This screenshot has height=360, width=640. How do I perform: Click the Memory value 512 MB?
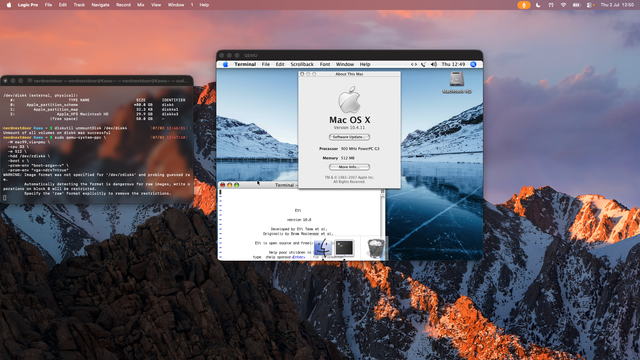pos(348,158)
